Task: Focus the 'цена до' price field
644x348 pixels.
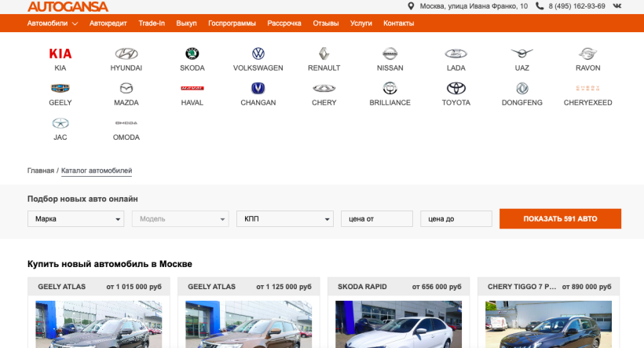Action: pyautogui.click(x=456, y=219)
